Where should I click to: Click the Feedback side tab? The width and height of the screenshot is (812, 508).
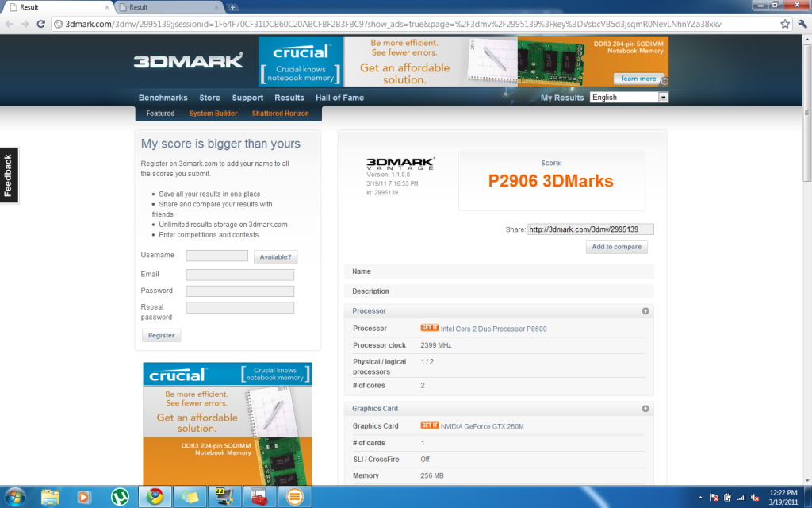(9, 175)
